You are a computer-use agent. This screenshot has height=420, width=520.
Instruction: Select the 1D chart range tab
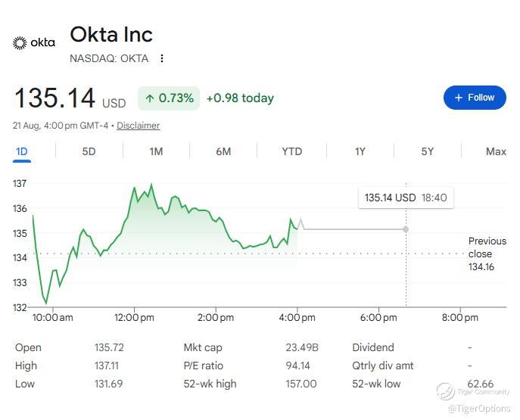[x=22, y=152]
